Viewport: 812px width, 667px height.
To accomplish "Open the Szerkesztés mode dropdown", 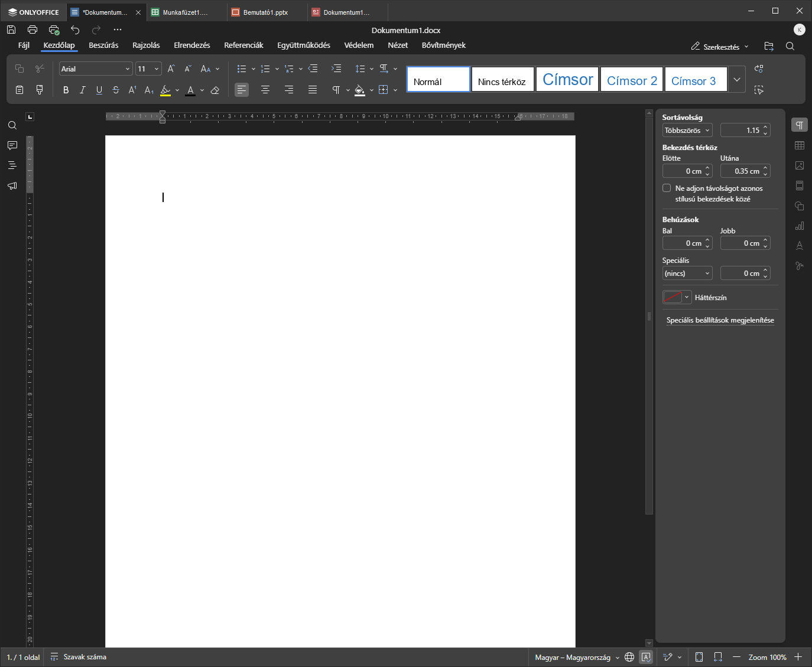I will click(720, 47).
